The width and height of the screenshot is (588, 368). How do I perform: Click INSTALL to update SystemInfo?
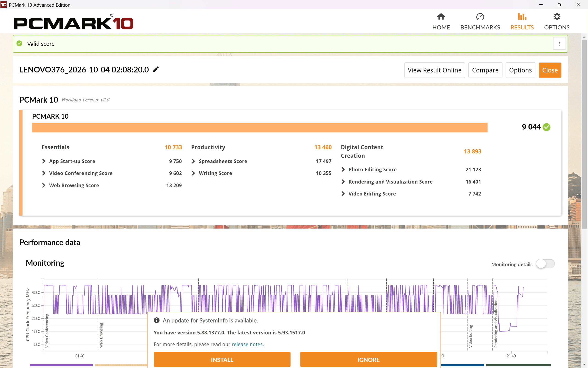point(222,359)
